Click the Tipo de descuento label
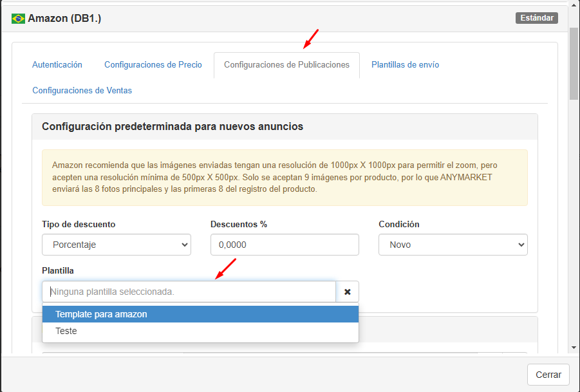580x392 pixels. click(79, 225)
